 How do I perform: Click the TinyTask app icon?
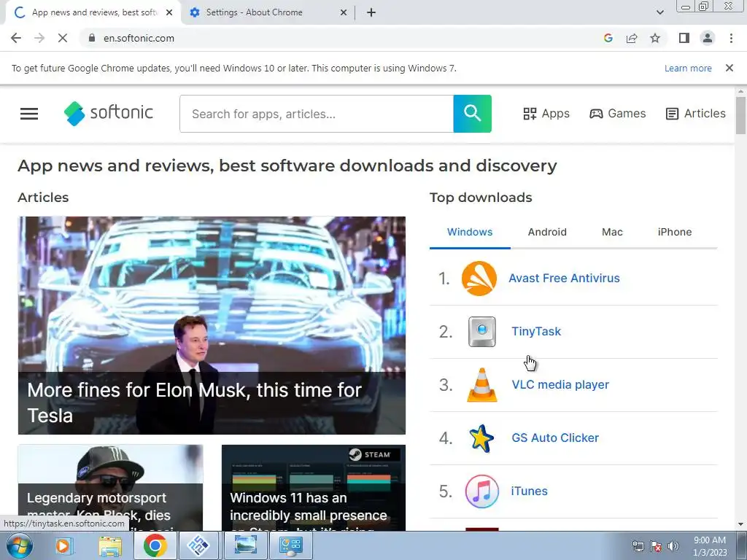[x=482, y=332]
